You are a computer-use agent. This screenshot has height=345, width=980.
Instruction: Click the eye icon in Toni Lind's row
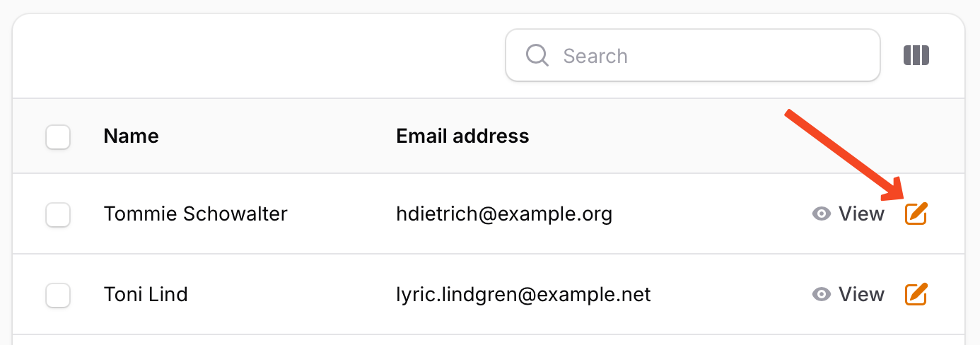pos(821,294)
